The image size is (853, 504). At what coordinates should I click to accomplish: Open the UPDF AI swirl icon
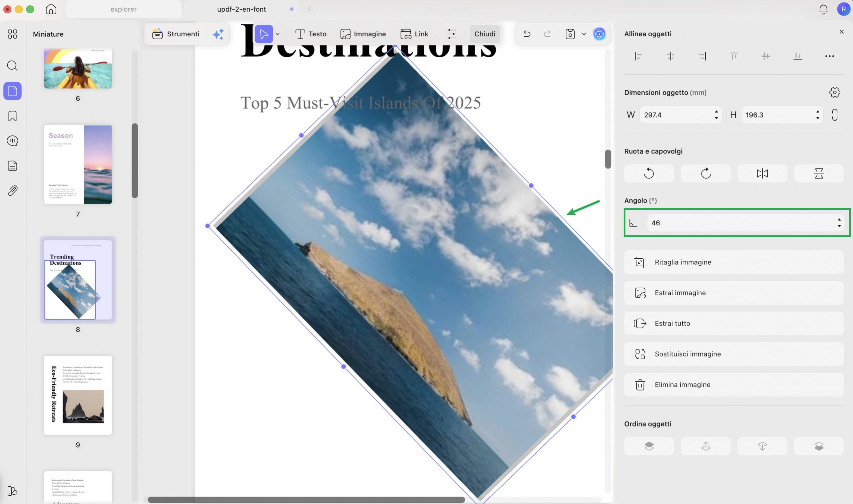[599, 34]
